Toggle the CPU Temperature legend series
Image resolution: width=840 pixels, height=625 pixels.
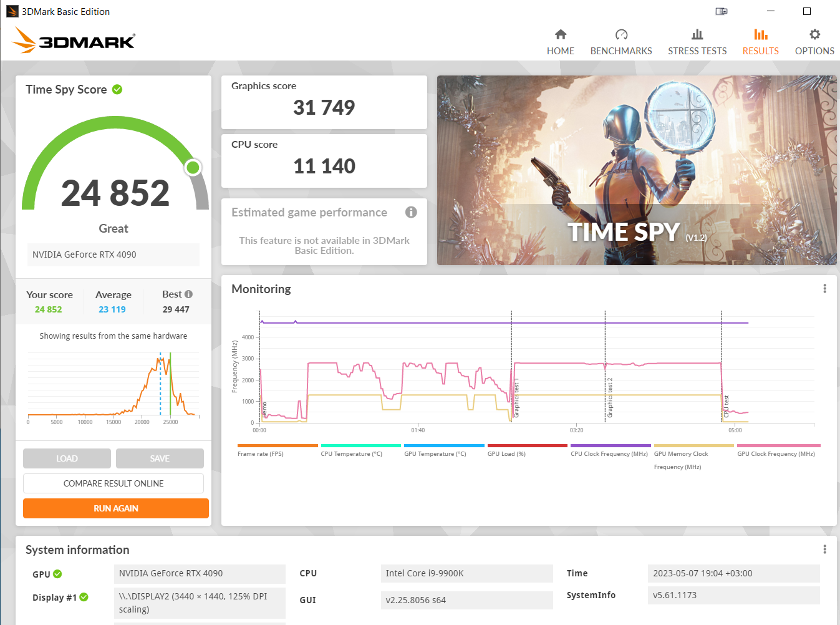(360, 450)
